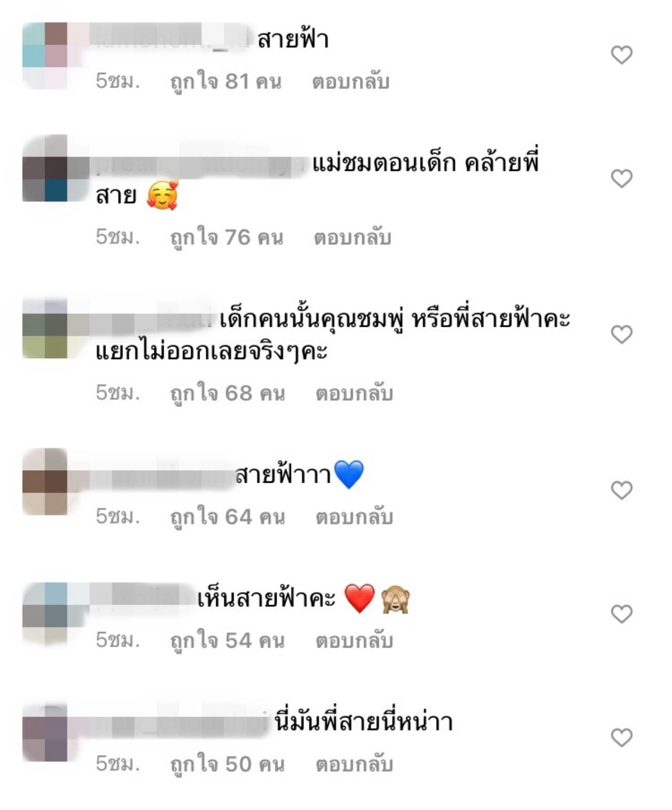Open avatar of the เห็นสายฟ้าคะ commenter
Image resolution: width=672 pixels, height=810 pixels.
coord(46,615)
